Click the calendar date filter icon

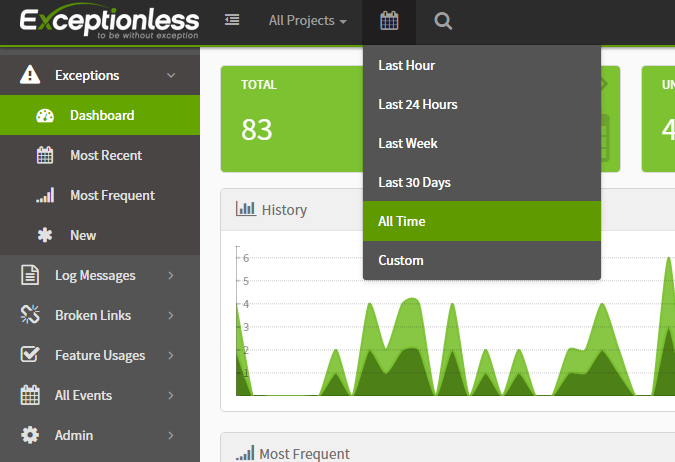point(389,21)
